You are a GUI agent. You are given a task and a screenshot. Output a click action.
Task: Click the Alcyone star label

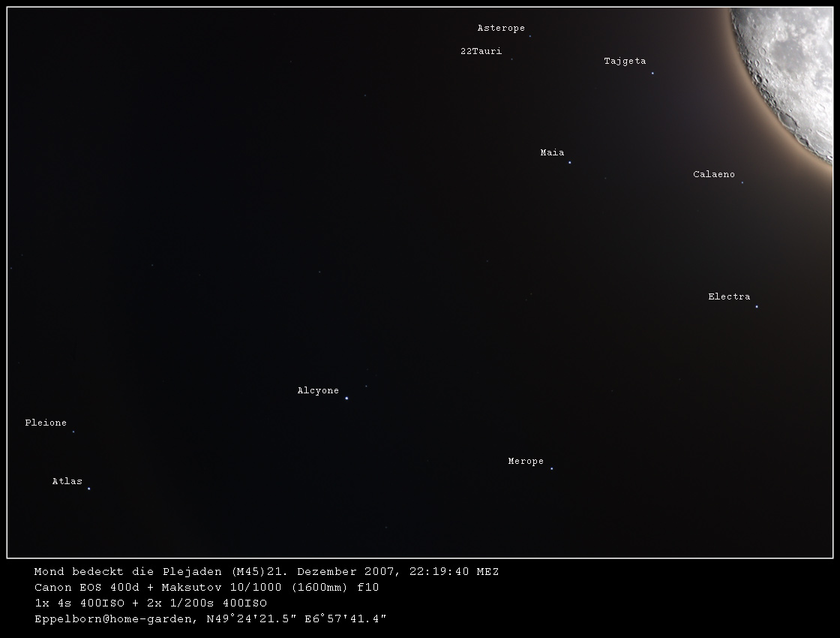[x=318, y=390]
